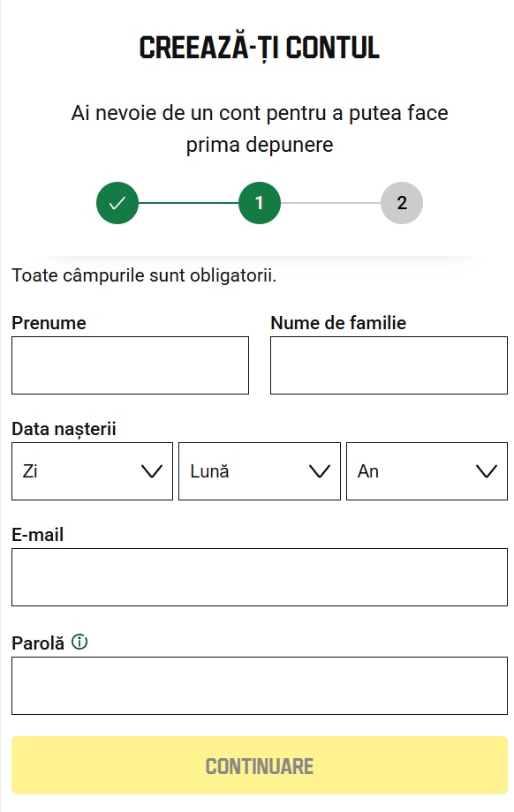
Task: Click the E-mail field label
Action: tap(37, 535)
